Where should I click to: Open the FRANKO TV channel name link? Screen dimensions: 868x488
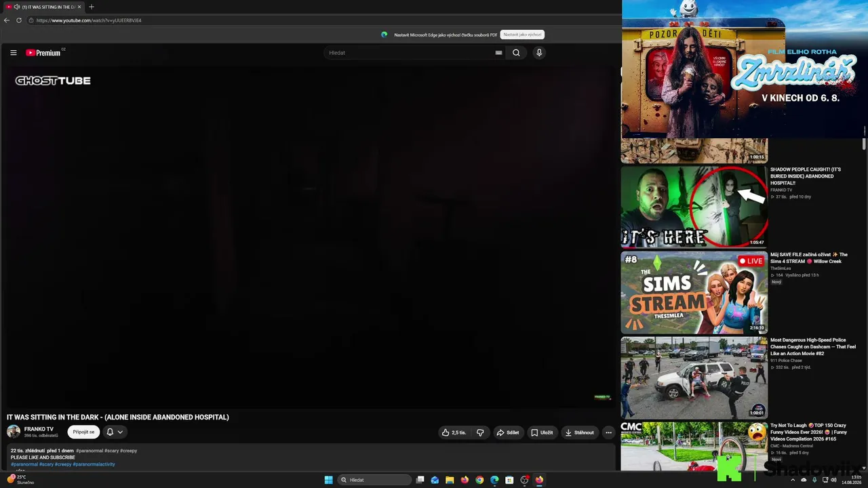[x=39, y=429]
